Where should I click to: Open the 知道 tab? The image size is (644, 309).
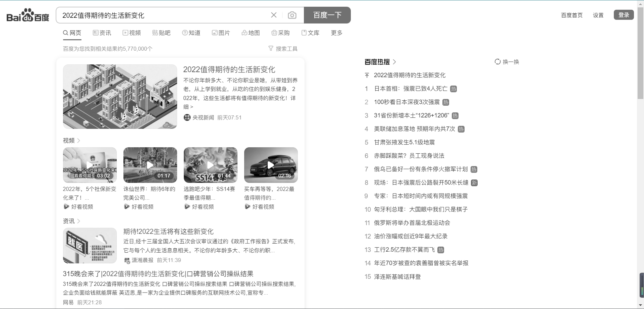pos(191,33)
